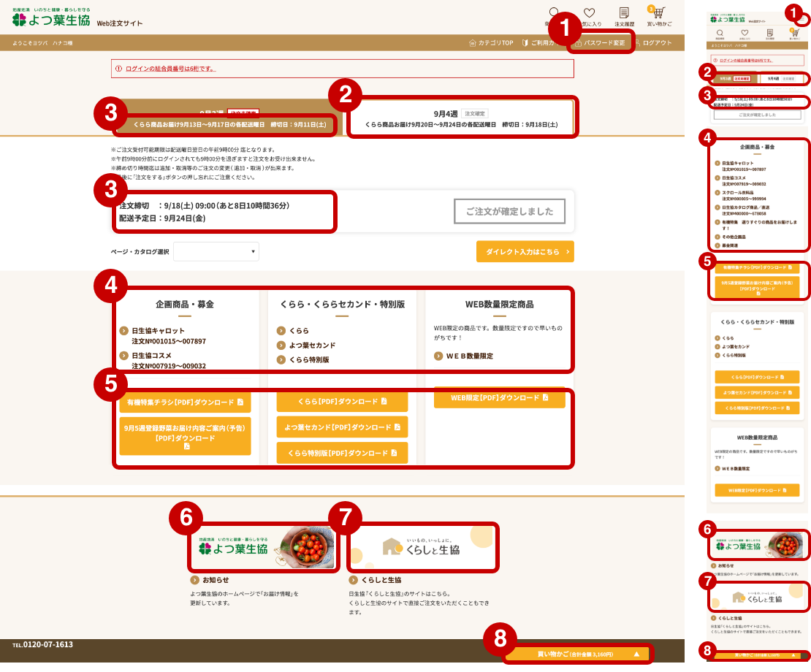Open the search magnifier icon in desktop header
Viewport: 811px width, 672px height.
[x=553, y=13]
